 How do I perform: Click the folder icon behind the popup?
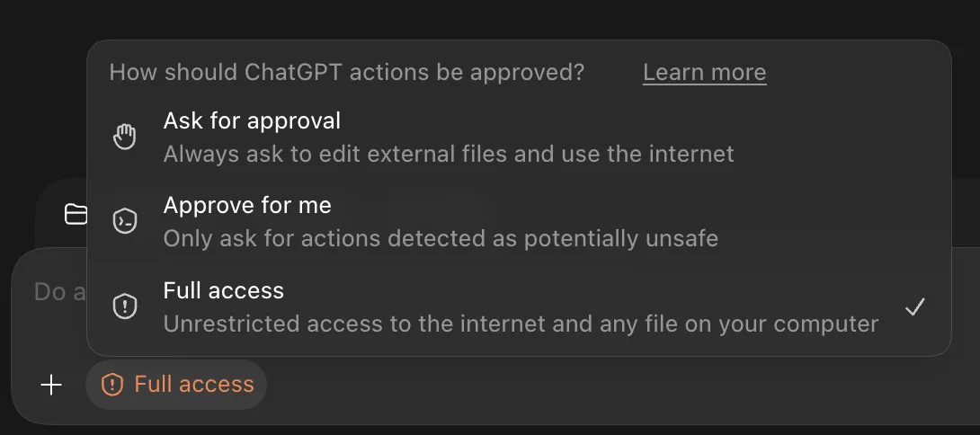(x=76, y=214)
